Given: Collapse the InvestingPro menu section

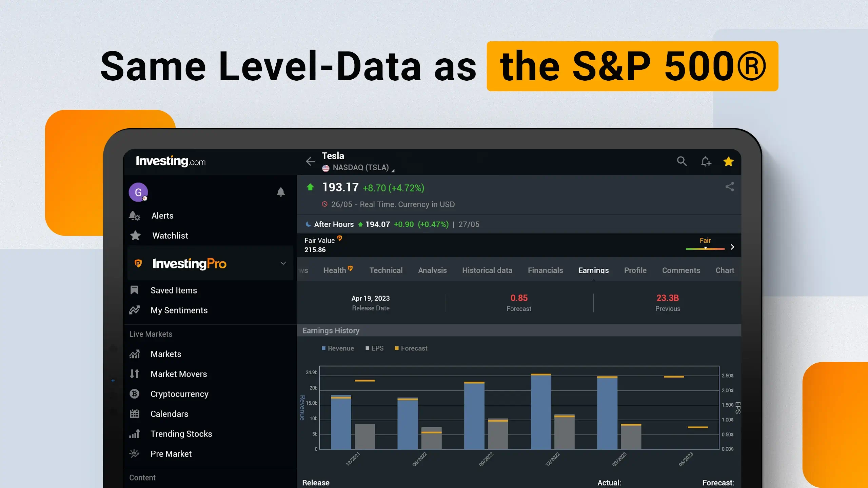Looking at the screenshot, I should point(283,263).
